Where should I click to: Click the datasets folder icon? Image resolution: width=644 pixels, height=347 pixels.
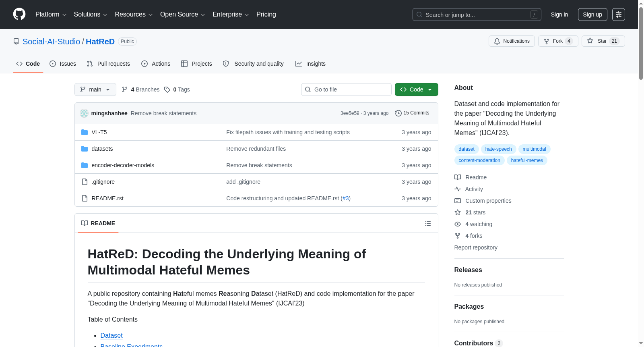pos(85,149)
